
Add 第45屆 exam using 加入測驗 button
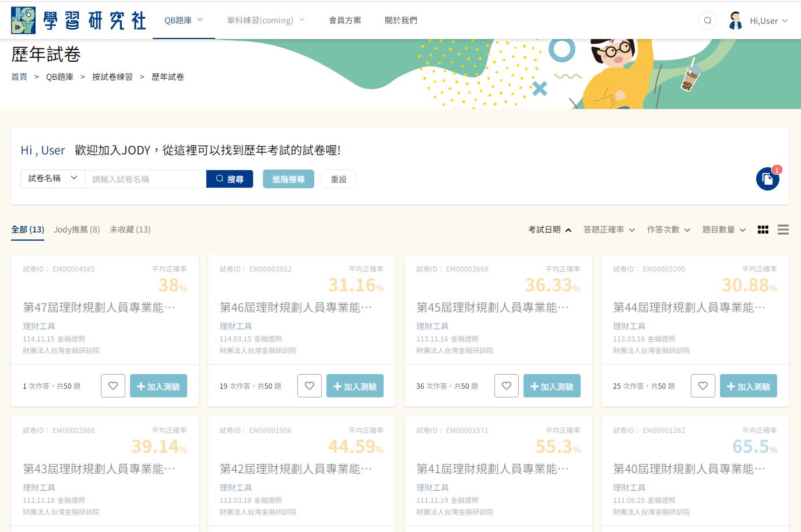551,386
